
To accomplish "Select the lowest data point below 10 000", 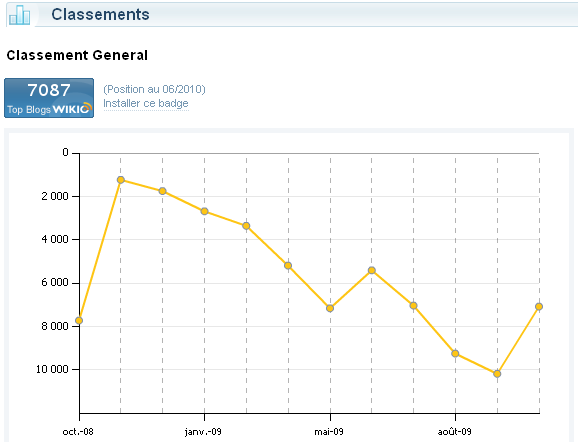I will tap(497, 374).
